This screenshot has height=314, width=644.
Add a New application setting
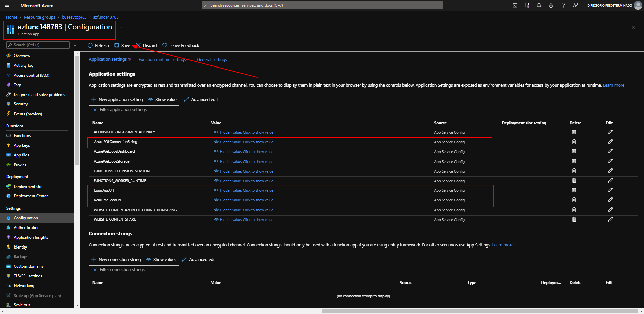[117, 99]
